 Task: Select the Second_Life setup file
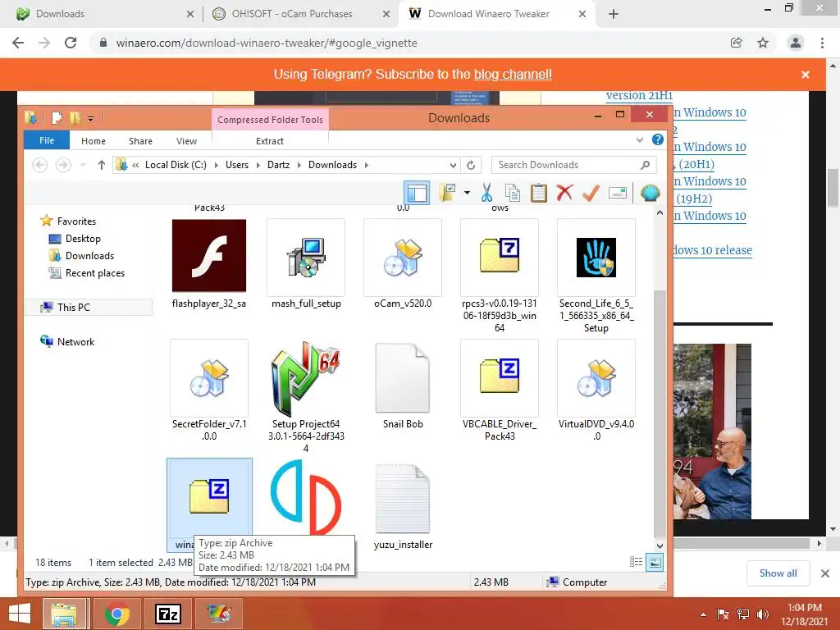tap(596, 276)
